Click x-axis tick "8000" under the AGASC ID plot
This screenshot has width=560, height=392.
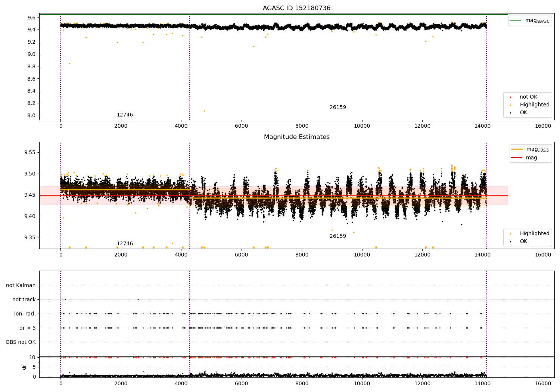302,126
